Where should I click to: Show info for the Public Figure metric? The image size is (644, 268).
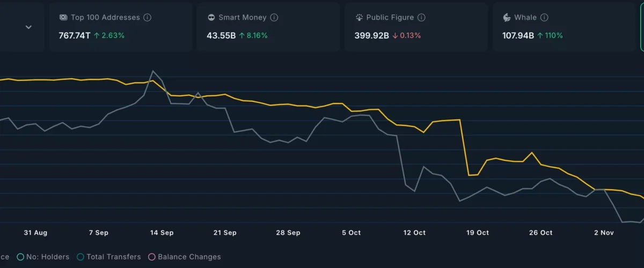[421, 18]
